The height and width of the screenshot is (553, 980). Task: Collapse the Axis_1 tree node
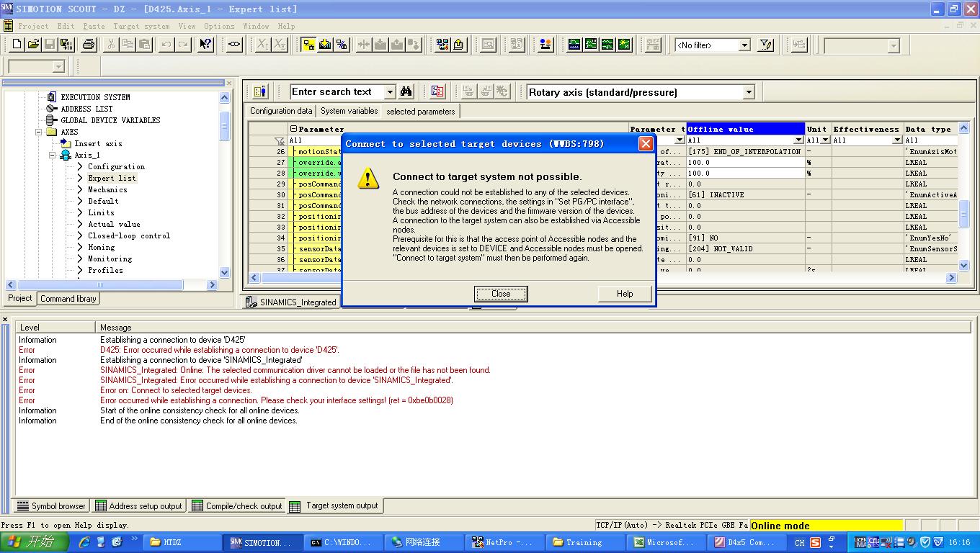pyautogui.click(x=53, y=155)
